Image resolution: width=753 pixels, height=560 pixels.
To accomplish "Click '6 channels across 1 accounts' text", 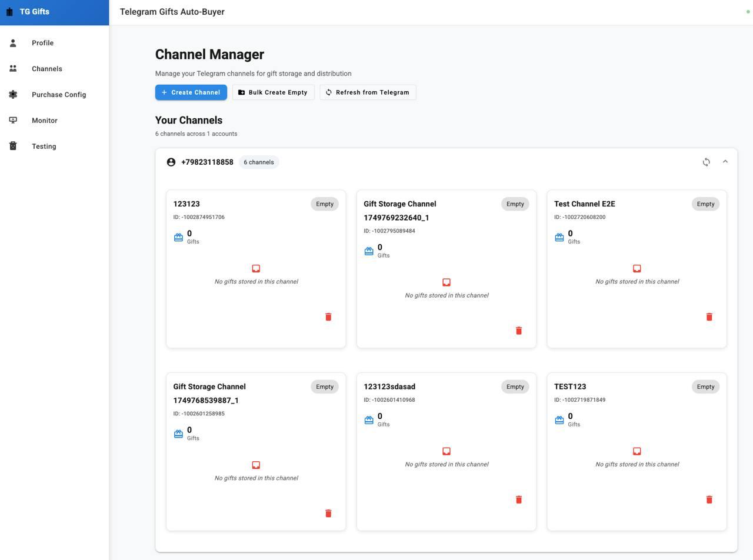I will 196,134.
